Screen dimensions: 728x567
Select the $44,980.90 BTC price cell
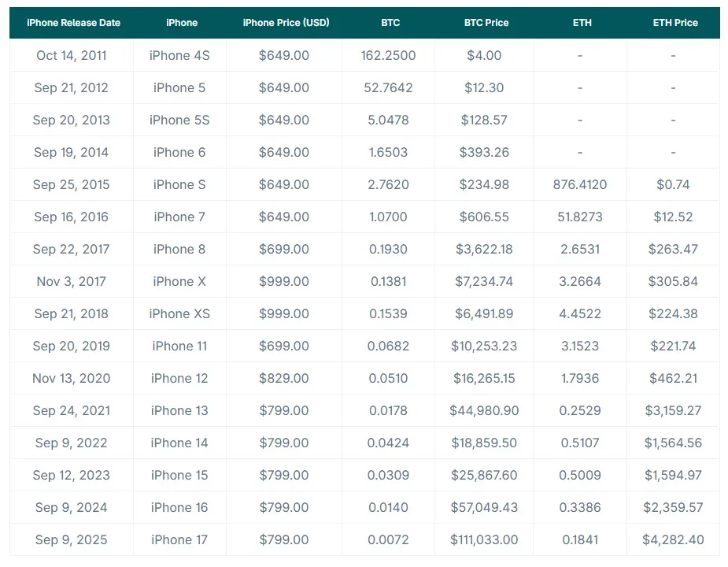pyautogui.click(x=484, y=411)
